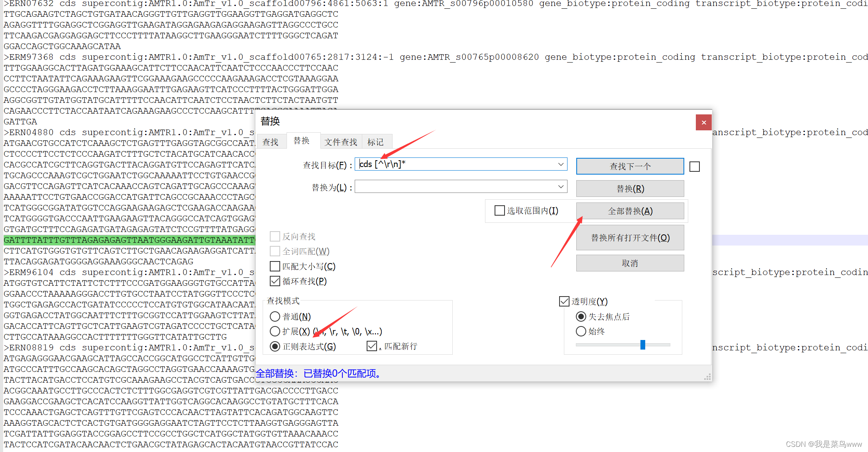868x452 pixels.
Task: Enable 匹配大小写 checkbox
Action: click(x=275, y=266)
